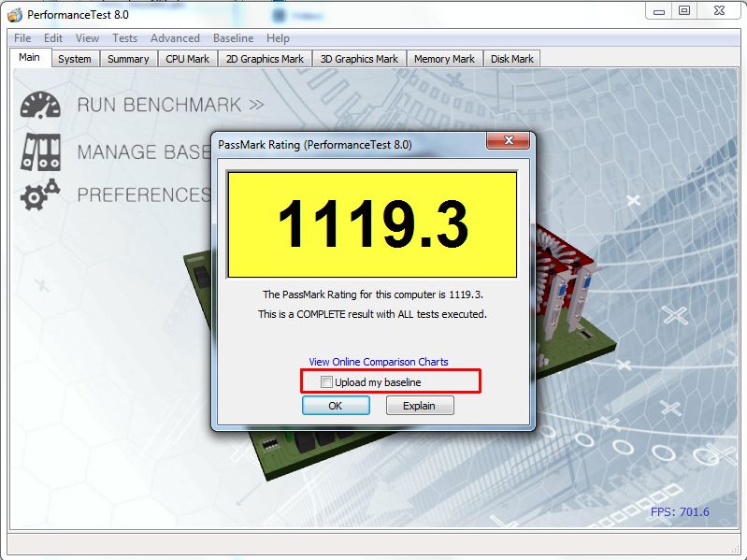Close the PerformanceTest main window

[x=719, y=10]
